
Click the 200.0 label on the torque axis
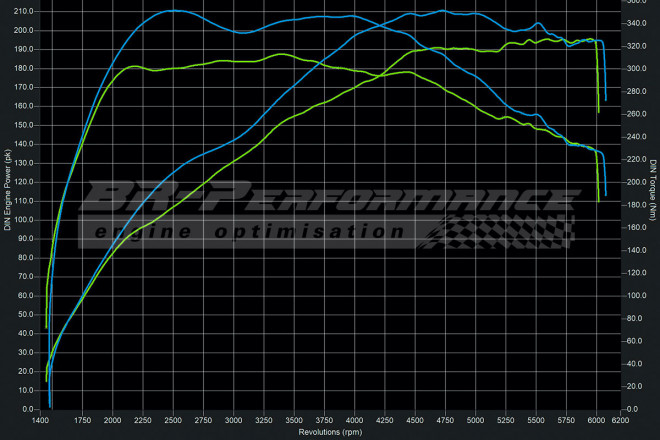tap(637, 183)
